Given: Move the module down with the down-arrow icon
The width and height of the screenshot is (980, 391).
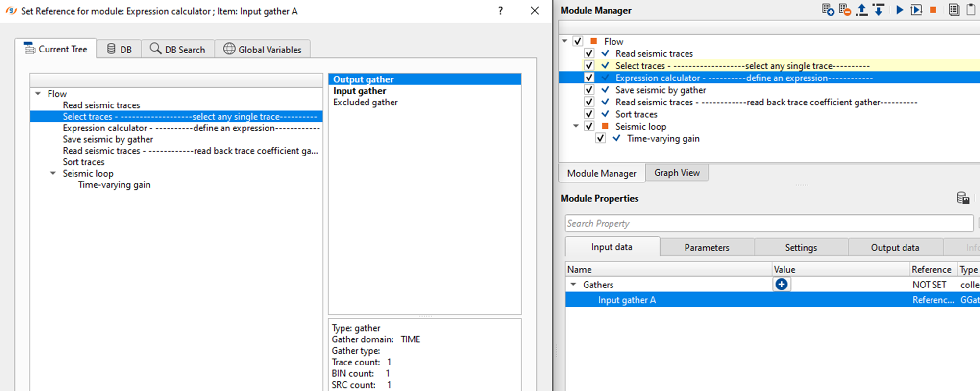Looking at the screenshot, I should click(x=879, y=10).
